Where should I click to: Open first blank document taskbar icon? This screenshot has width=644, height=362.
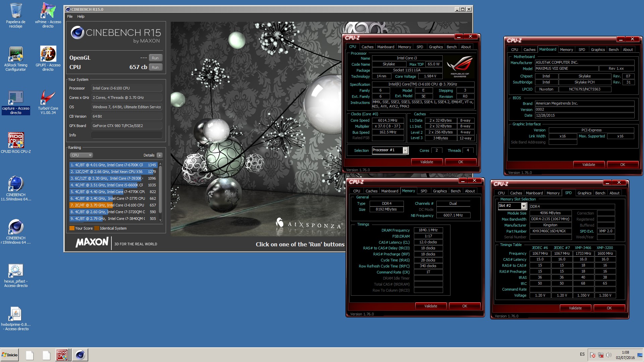point(30,355)
